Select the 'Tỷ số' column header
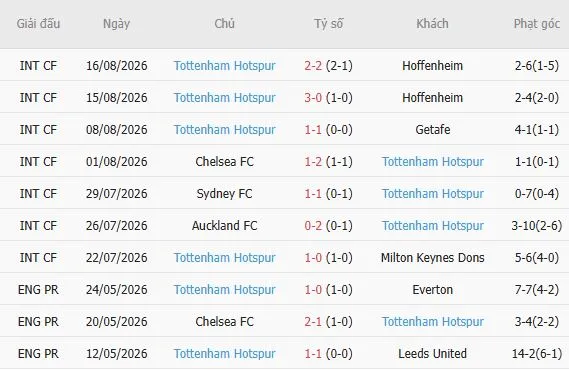 pos(328,24)
